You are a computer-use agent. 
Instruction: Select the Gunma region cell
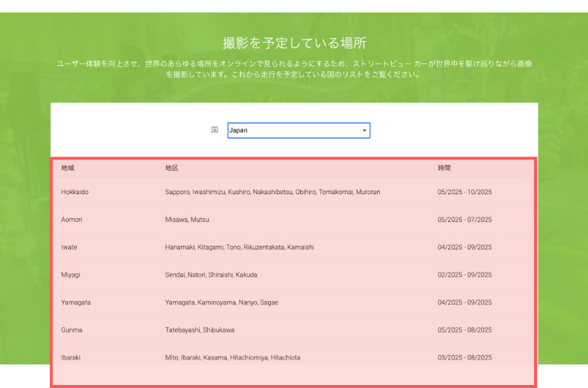72,330
